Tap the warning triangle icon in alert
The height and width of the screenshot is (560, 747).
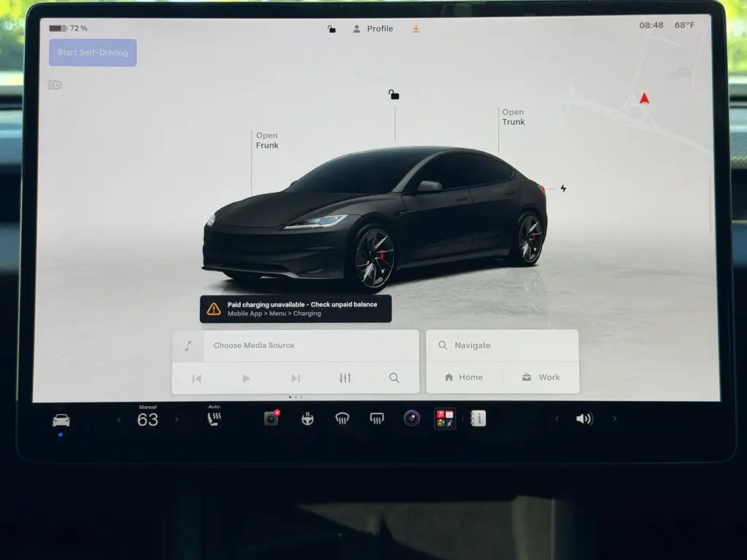[214, 309]
